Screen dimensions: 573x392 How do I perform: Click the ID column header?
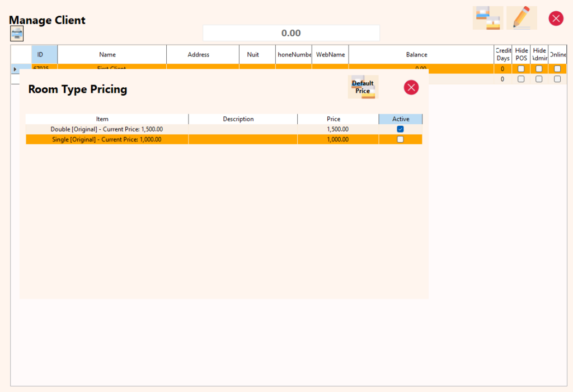point(40,55)
